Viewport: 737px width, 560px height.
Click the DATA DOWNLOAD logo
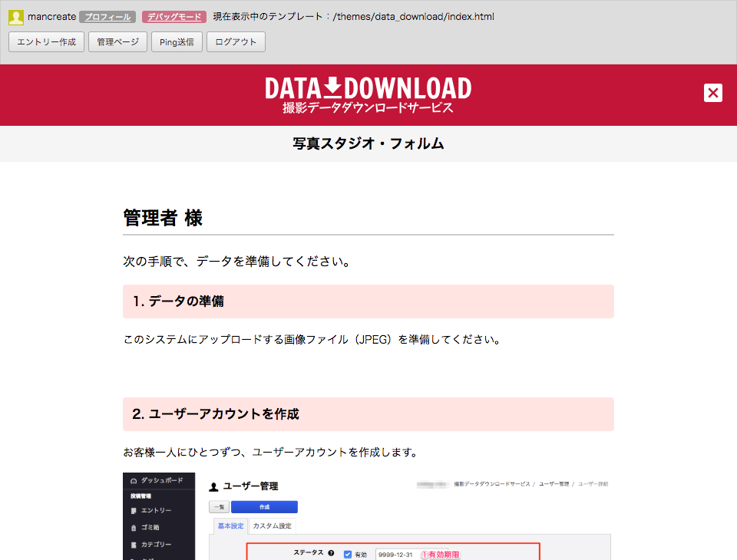(x=368, y=95)
